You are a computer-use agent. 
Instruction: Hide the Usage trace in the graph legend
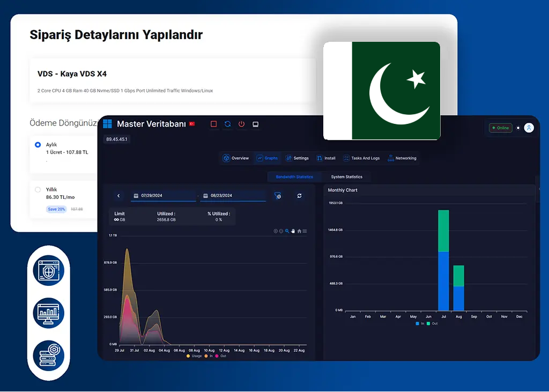197,356
